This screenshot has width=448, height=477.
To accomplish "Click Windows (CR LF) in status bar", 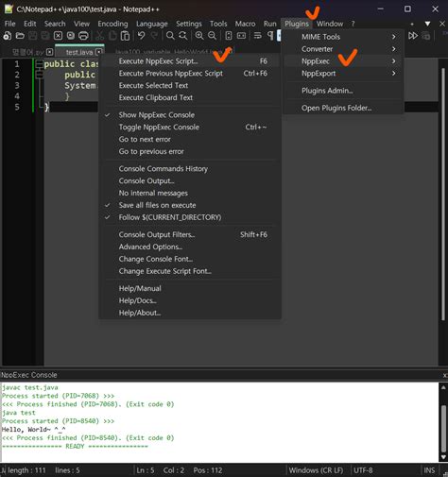I will coord(316,470).
